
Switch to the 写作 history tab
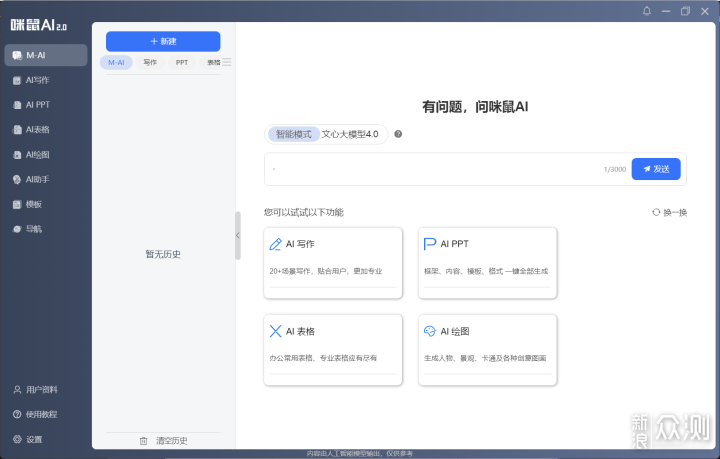pyautogui.click(x=150, y=62)
